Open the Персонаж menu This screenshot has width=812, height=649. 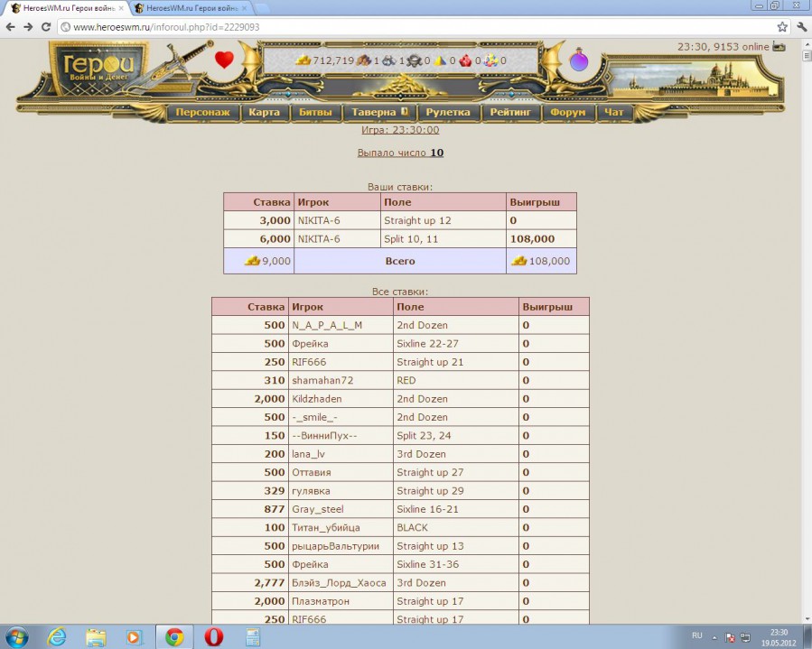202,112
